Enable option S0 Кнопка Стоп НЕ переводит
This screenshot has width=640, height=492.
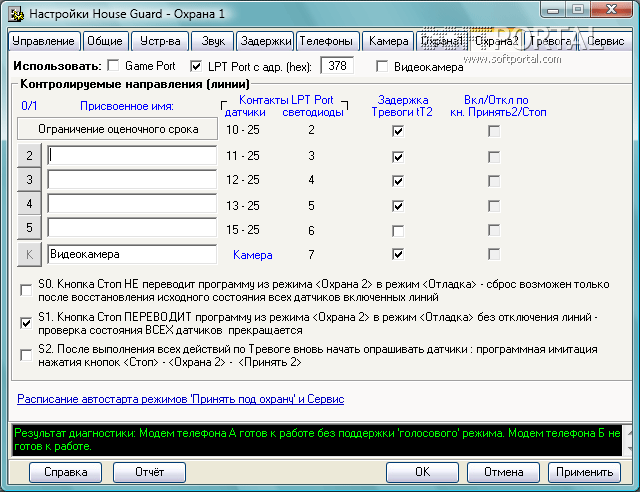(x=26, y=290)
